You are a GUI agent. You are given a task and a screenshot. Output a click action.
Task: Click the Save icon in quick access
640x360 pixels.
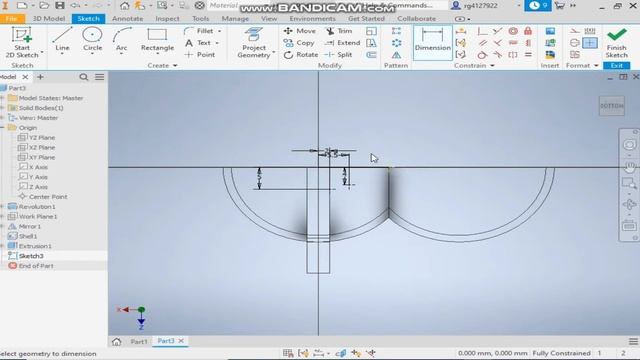tap(60, 5)
